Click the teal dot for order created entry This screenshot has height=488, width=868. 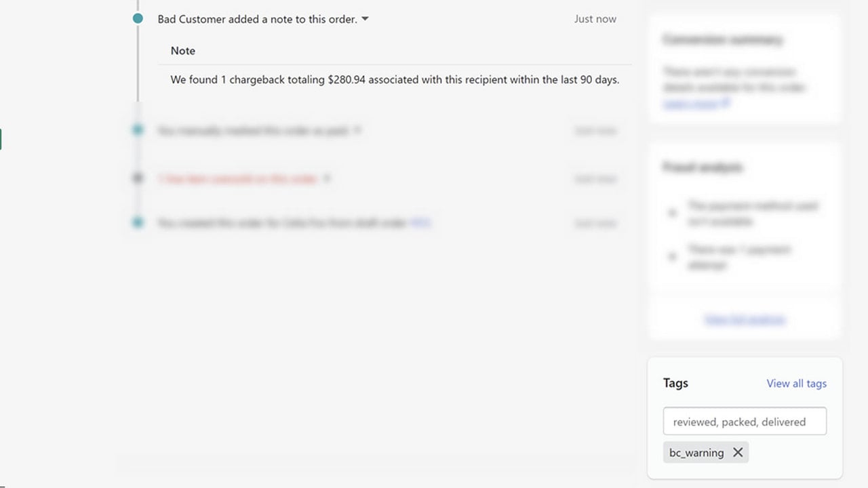(138, 222)
